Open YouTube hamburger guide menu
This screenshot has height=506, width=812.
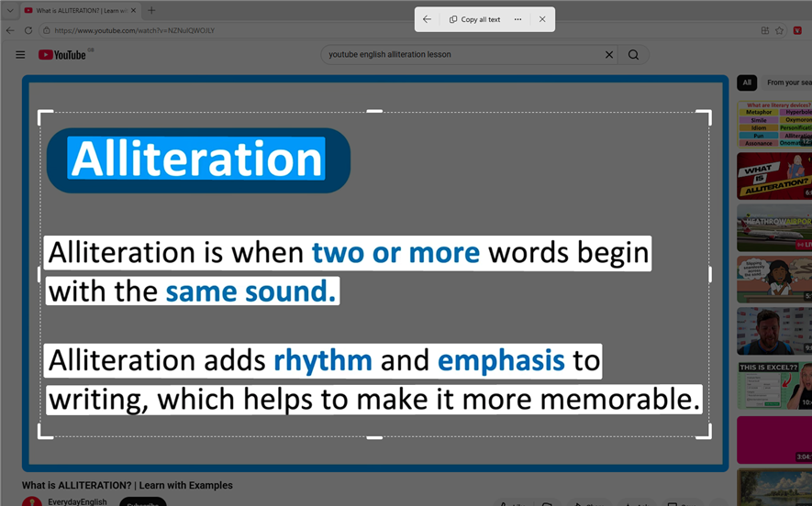pos(20,55)
